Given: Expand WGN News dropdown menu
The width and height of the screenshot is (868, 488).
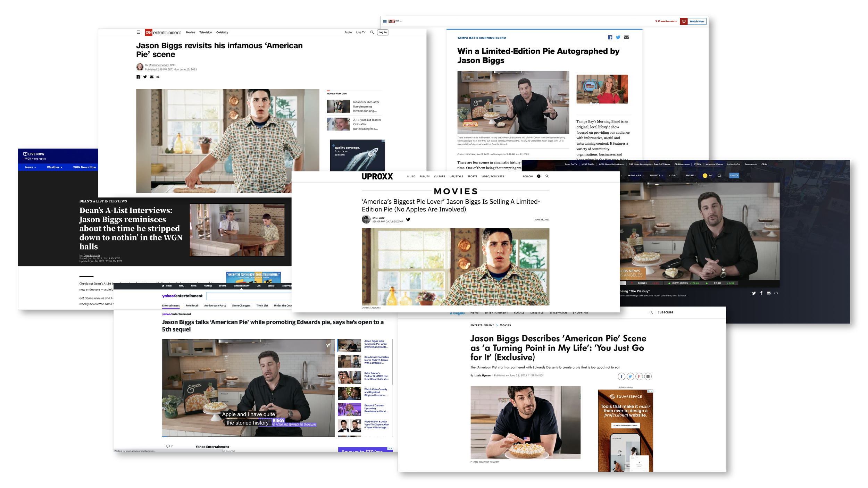Looking at the screenshot, I should click(31, 167).
